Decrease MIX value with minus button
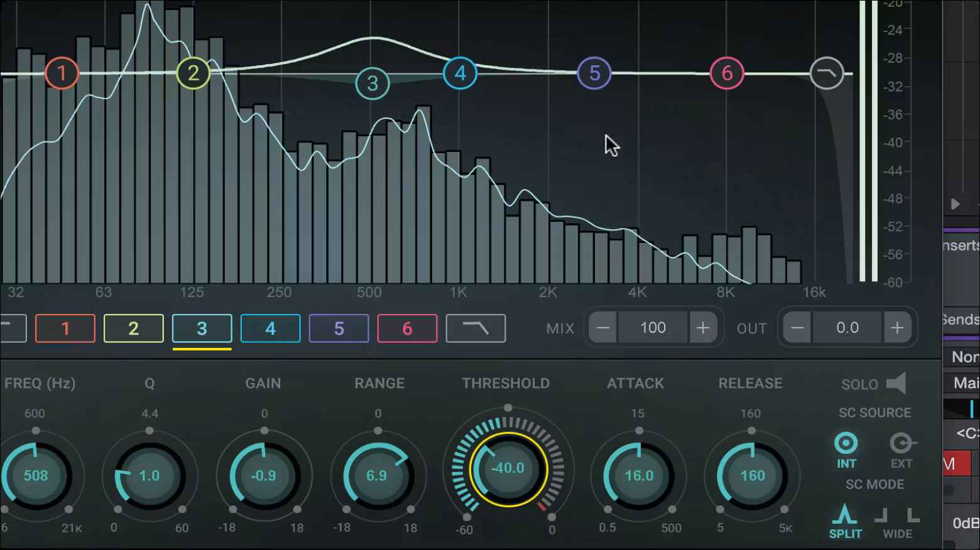 [603, 328]
